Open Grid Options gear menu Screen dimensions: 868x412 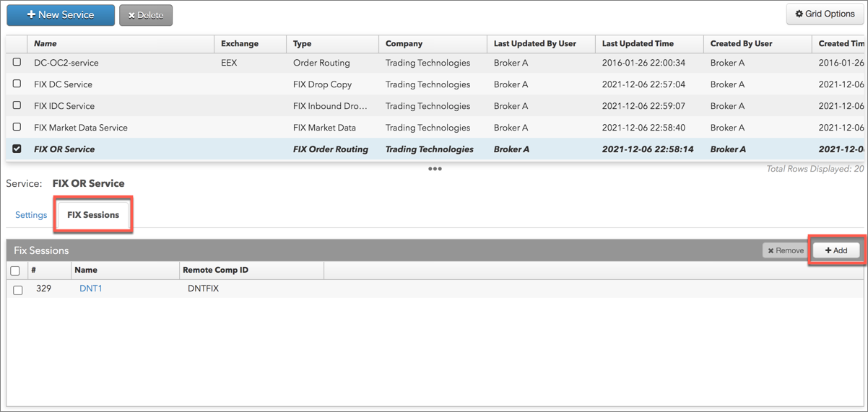pos(825,14)
